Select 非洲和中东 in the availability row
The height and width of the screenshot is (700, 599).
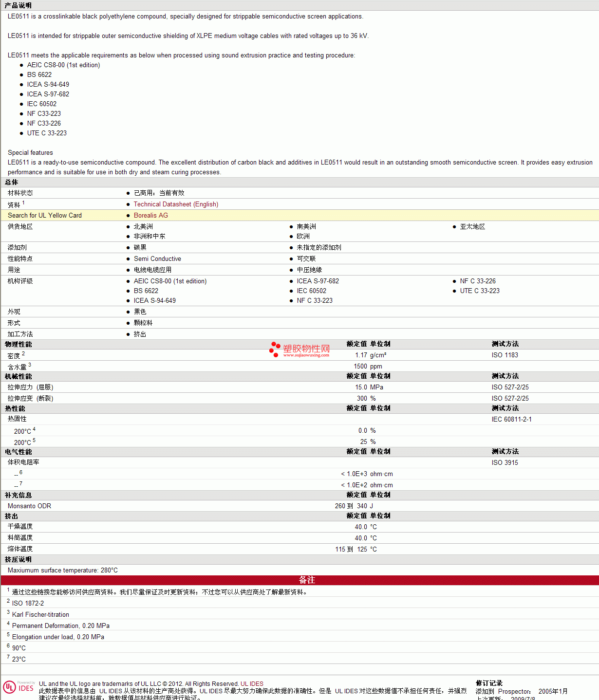click(x=150, y=237)
